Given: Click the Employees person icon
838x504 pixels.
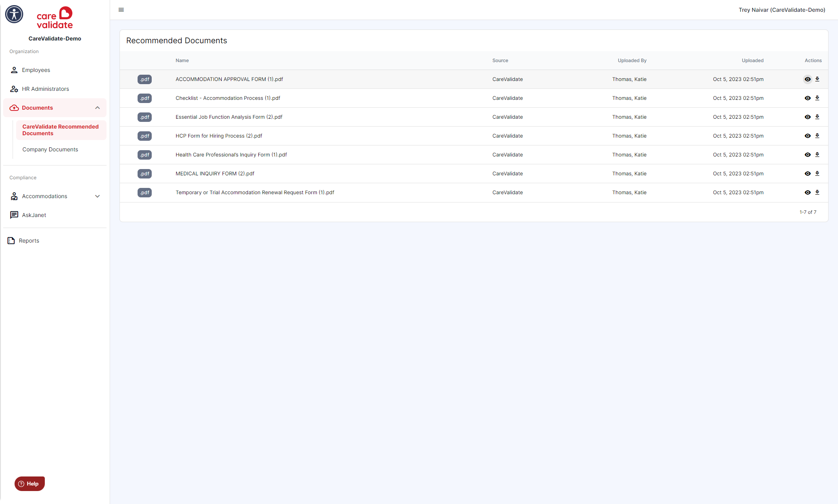Looking at the screenshot, I should click(x=14, y=70).
